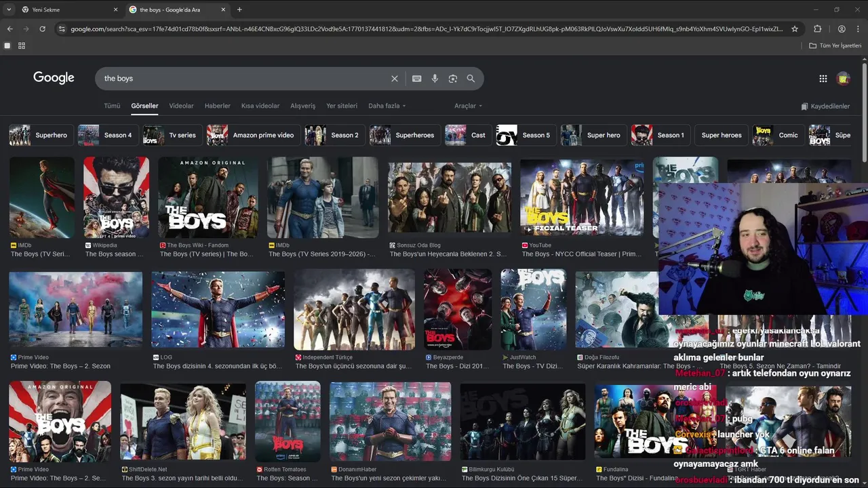868x488 pixels.
Task: Open the browser extensions puzzle icon
Action: tap(817, 29)
